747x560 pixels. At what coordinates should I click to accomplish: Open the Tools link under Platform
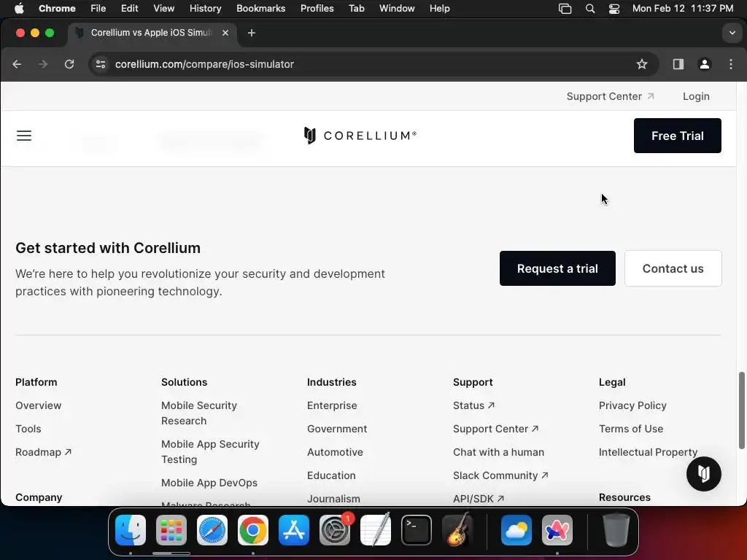28,429
